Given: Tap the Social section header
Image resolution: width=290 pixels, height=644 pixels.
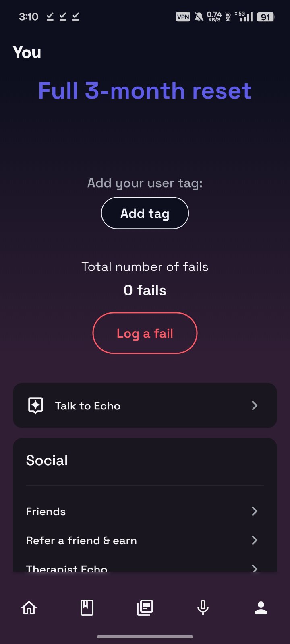Looking at the screenshot, I should (47, 460).
